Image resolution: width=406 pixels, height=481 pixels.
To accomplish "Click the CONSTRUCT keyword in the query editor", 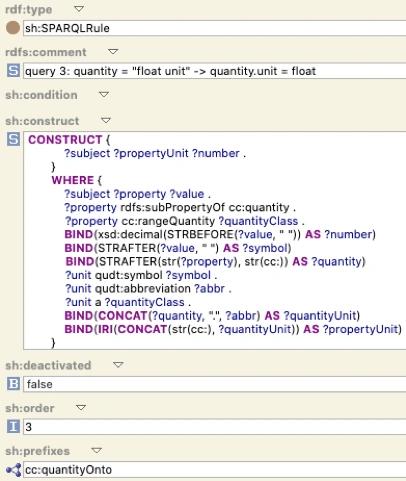I will tap(65, 140).
